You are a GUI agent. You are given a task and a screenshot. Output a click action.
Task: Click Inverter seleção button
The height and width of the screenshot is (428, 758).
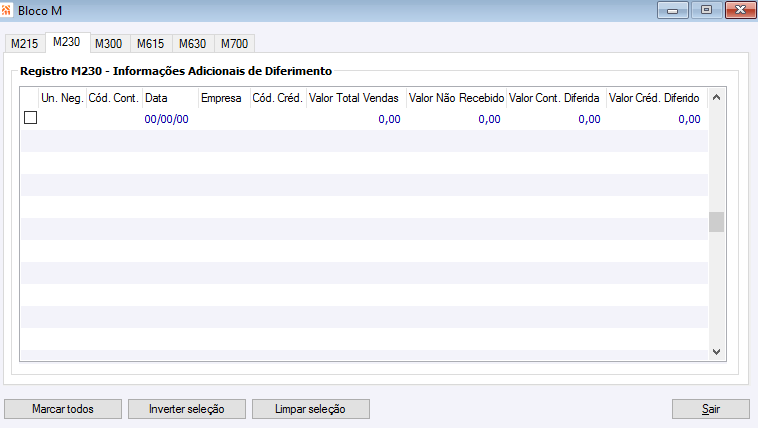[x=187, y=409]
